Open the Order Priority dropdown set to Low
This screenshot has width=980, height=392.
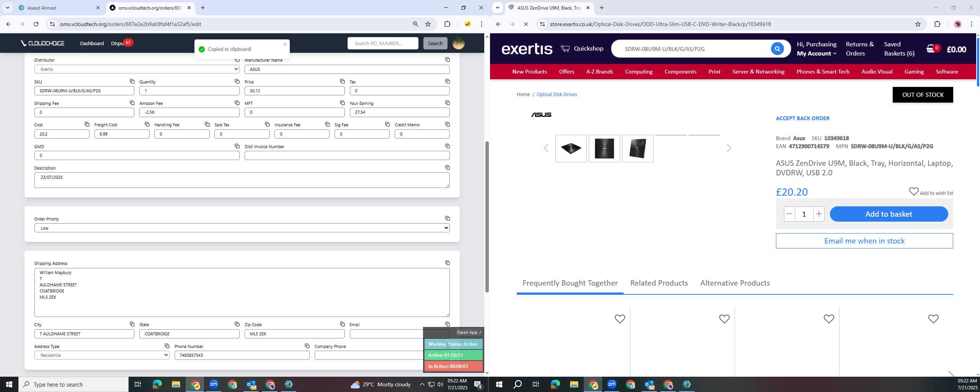(x=242, y=228)
